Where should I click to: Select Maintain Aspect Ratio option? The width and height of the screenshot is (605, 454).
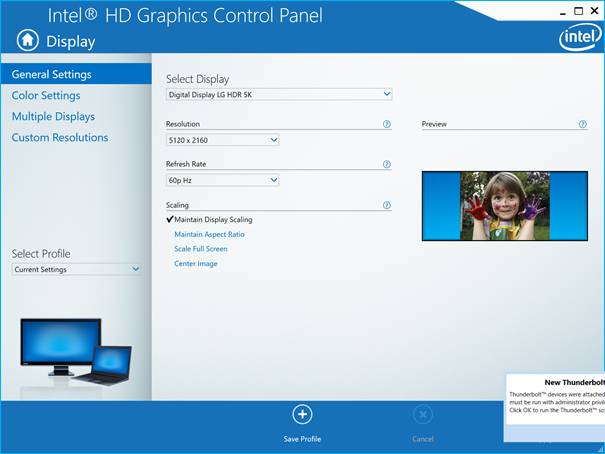[x=209, y=235]
